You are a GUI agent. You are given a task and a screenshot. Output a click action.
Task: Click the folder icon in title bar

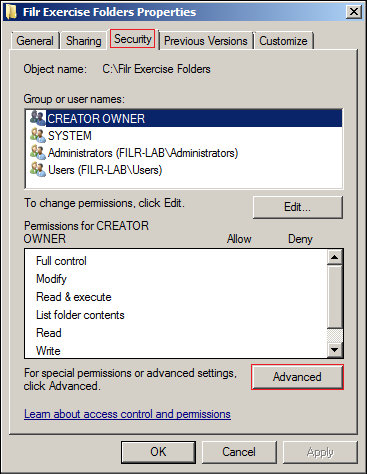tap(12, 12)
